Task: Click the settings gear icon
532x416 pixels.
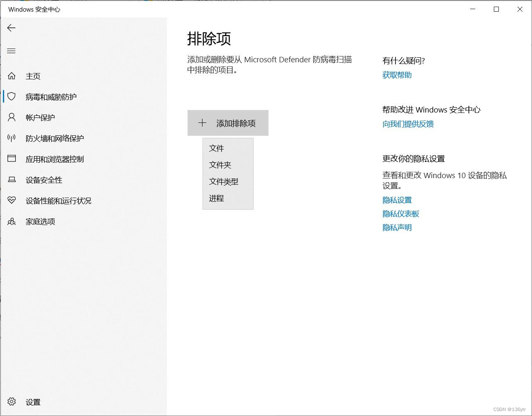Action: (12, 402)
